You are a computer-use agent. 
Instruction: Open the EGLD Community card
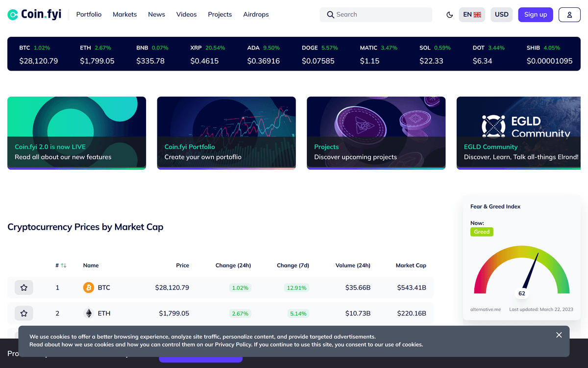tap(519, 133)
